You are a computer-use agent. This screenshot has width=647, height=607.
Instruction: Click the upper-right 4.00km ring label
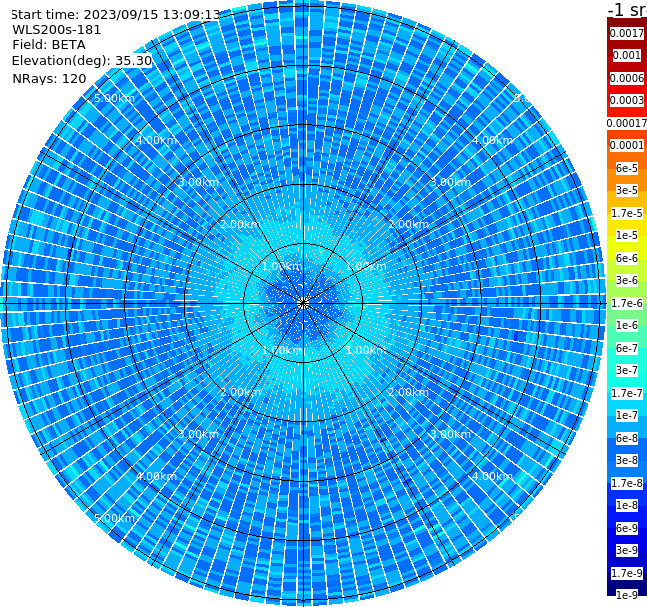pos(493,140)
